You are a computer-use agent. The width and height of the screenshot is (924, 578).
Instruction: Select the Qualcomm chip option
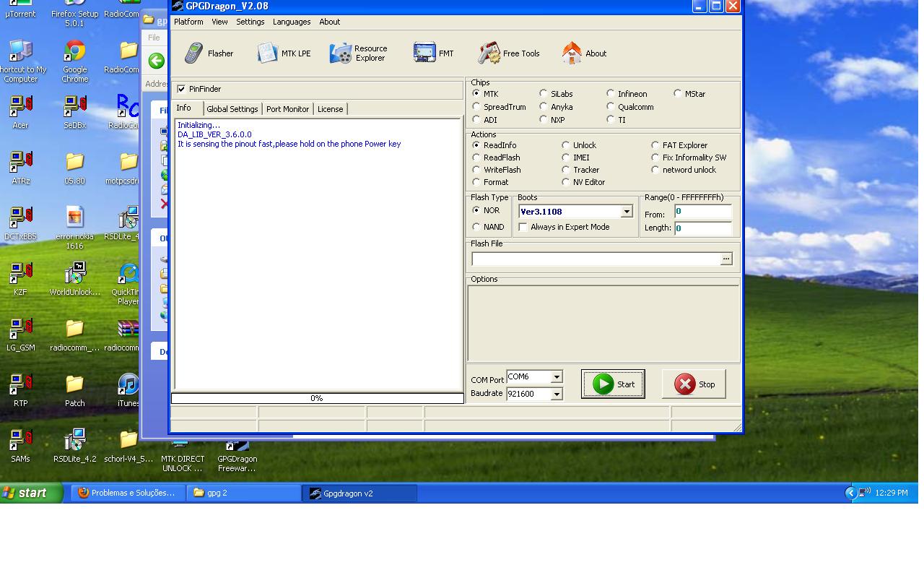coord(611,107)
